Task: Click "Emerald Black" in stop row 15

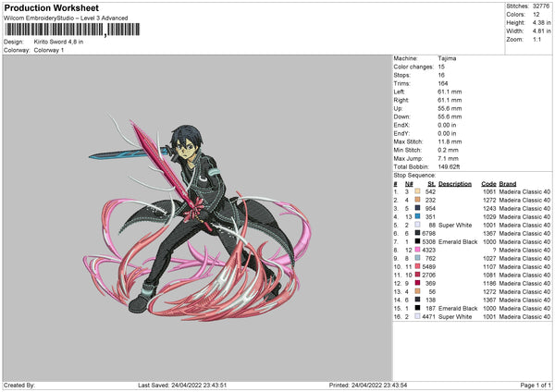Action: click(458, 308)
